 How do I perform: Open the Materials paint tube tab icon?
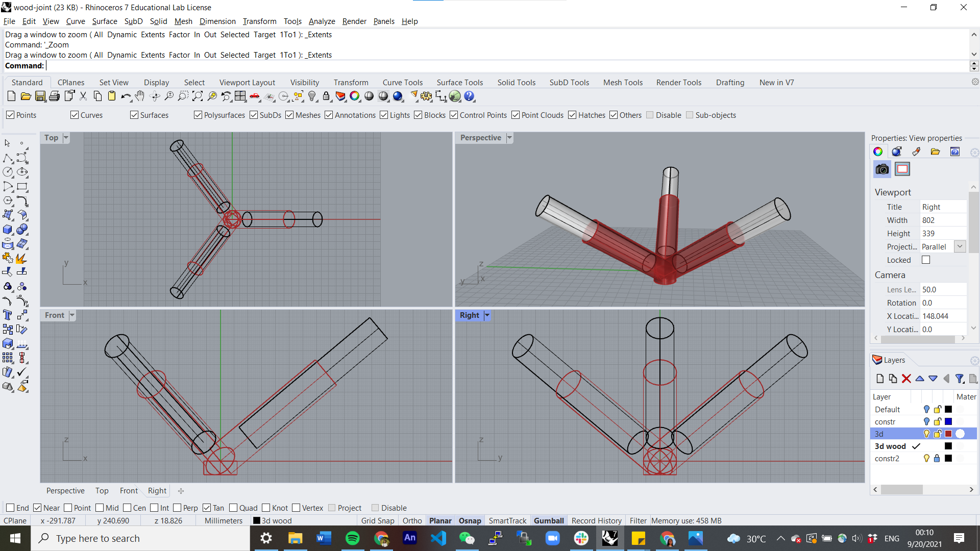[x=916, y=152]
